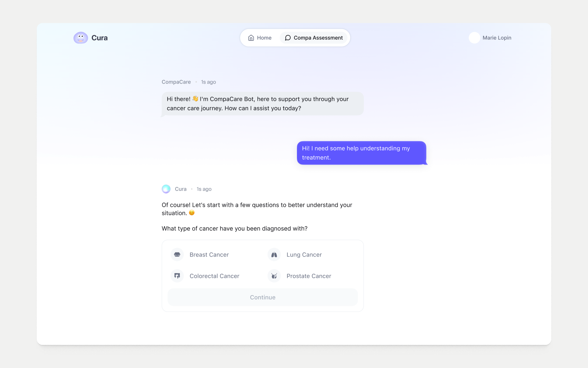The image size is (588, 368).
Task: Click the CompaCare Bot greeting message bubble
Action: [x=262, y=104]
